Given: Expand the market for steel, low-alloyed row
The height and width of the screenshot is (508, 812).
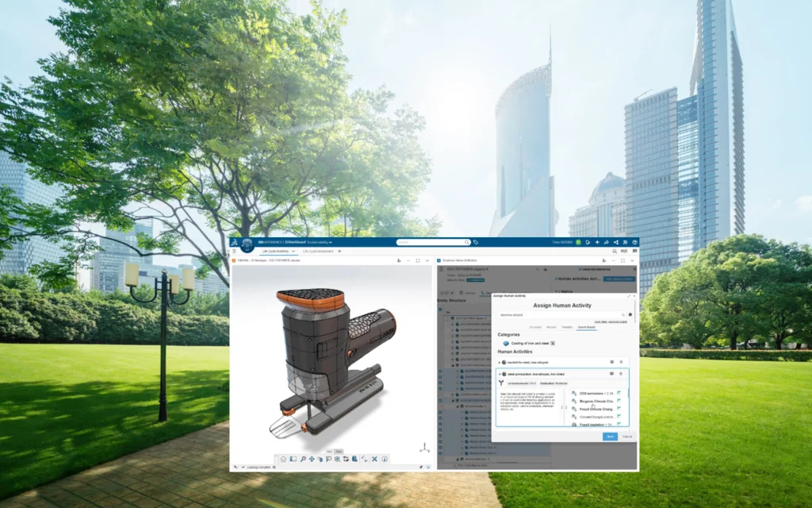Looking at the screenshot, I should 499,361.
